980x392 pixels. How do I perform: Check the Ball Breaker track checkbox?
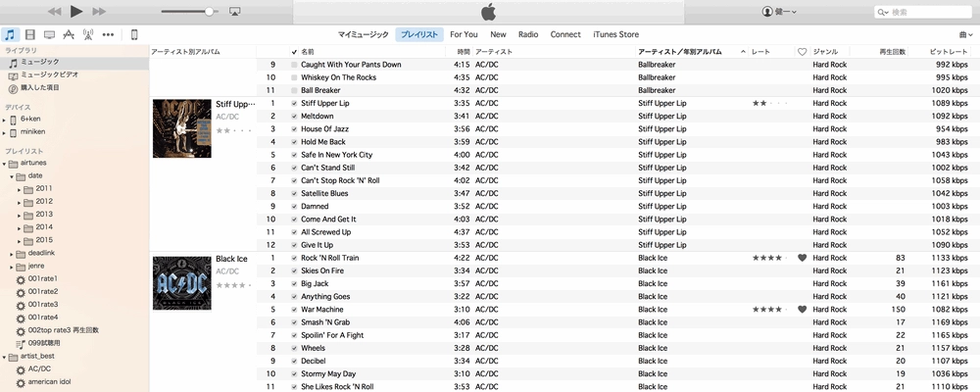click(x=294, y=90)
